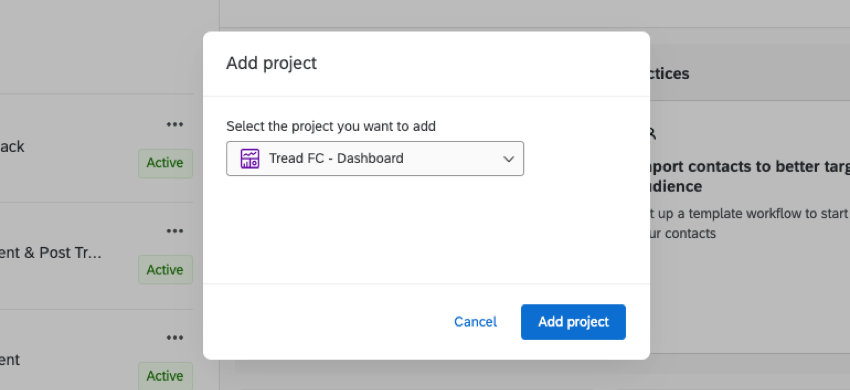
Task: Confirm with the blue Add project button
Action: coord(573,322)
